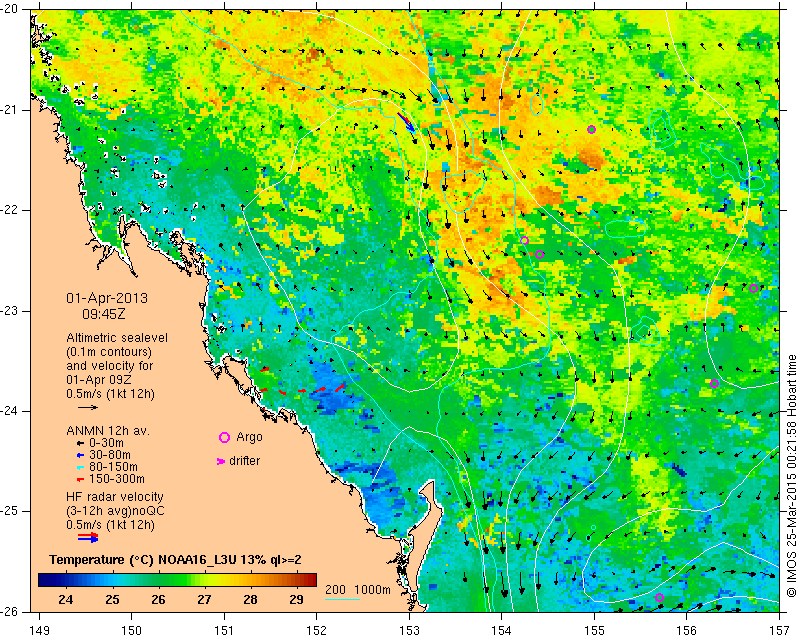Click the colorbar tick label '24'
This screenshot has width=800, height=640.
65,599
